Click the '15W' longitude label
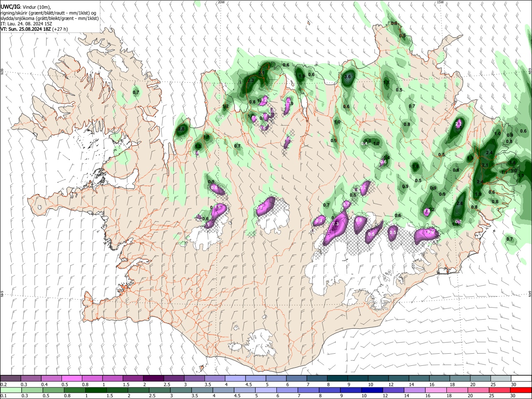 point(440,2)
